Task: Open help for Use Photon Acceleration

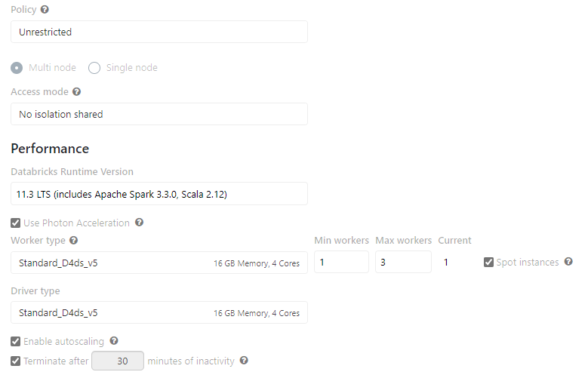Action: (139, 223)
